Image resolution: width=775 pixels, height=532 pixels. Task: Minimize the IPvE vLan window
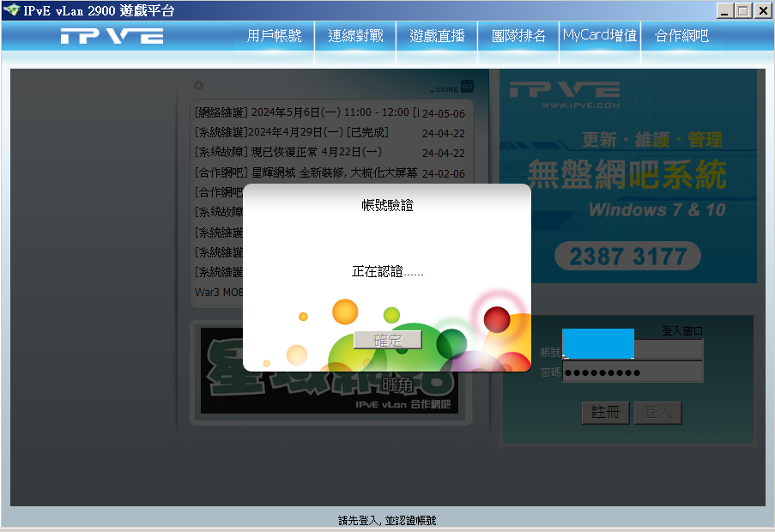(724, 10)
